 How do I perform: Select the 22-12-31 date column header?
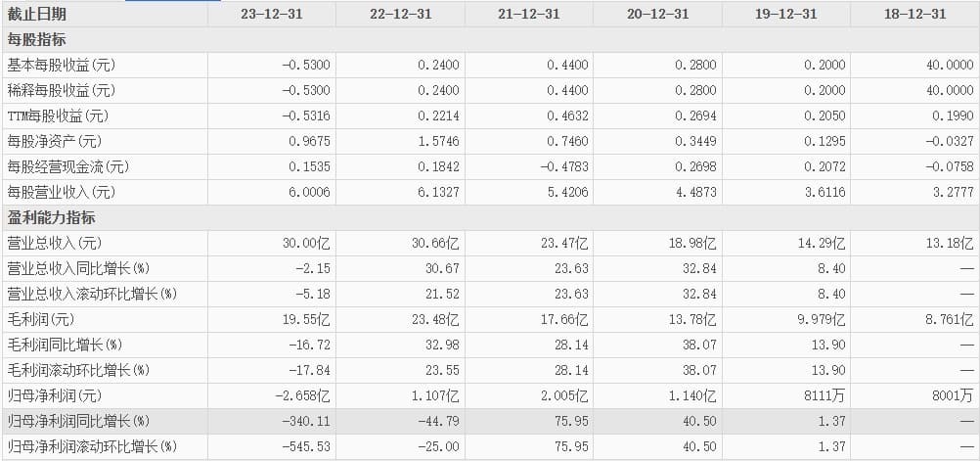coord(400,14)
